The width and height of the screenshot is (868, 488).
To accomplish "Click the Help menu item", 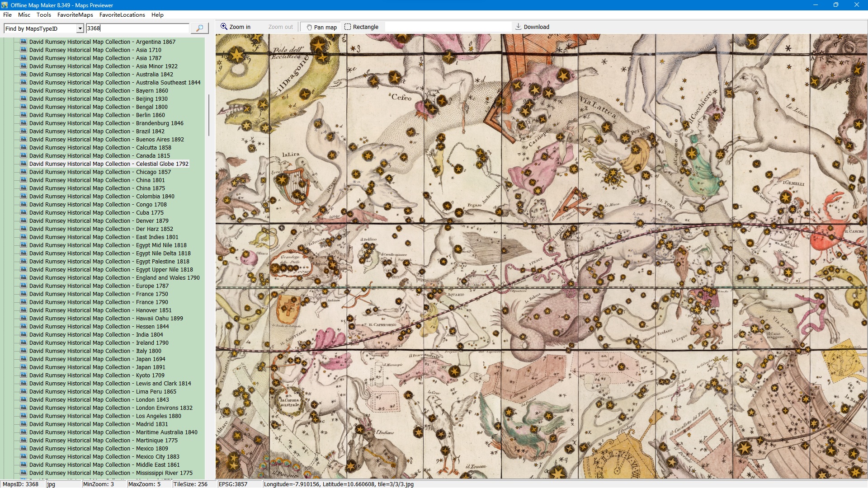I will click(157, 14).
